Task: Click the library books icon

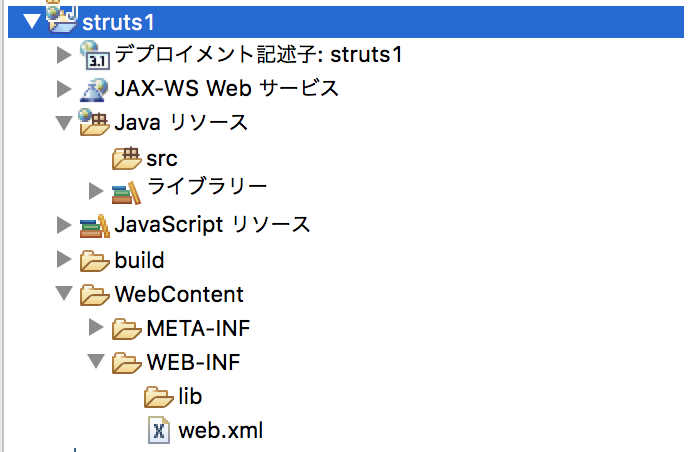Action: click(x=127, y=191)
